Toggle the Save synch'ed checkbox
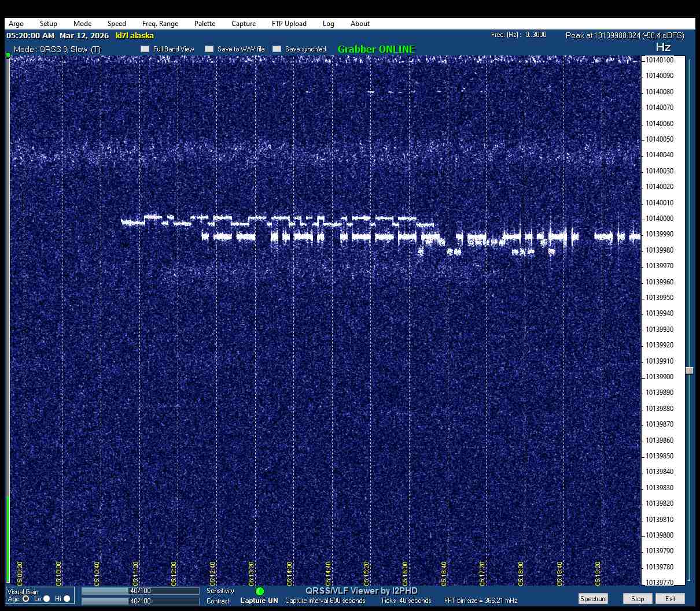700x611 pixels. pyautogui.click(x=277, y=49)
